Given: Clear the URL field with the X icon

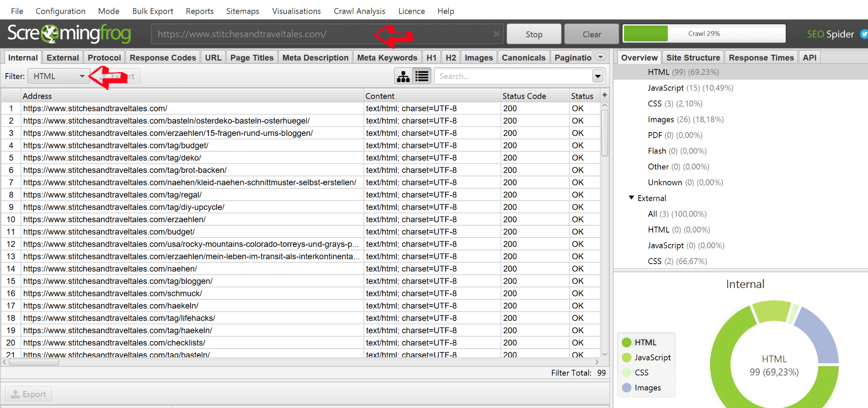Looking at the screenshot, I should click(x=496, y=34).
